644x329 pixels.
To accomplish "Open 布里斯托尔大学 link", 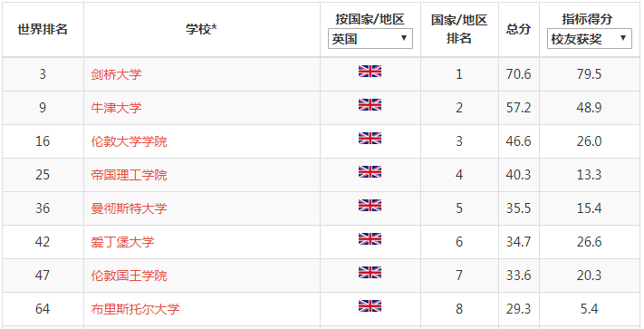I will point(135,309).
